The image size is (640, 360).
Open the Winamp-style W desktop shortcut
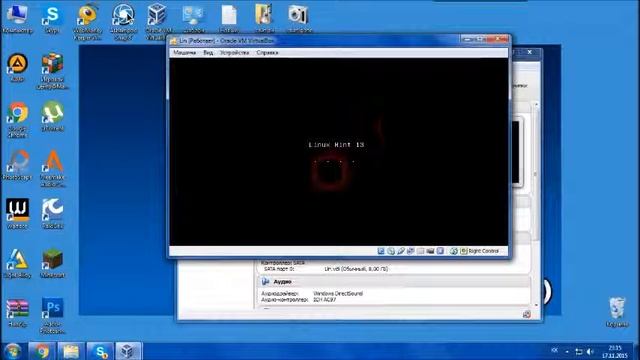click(17, 213)
